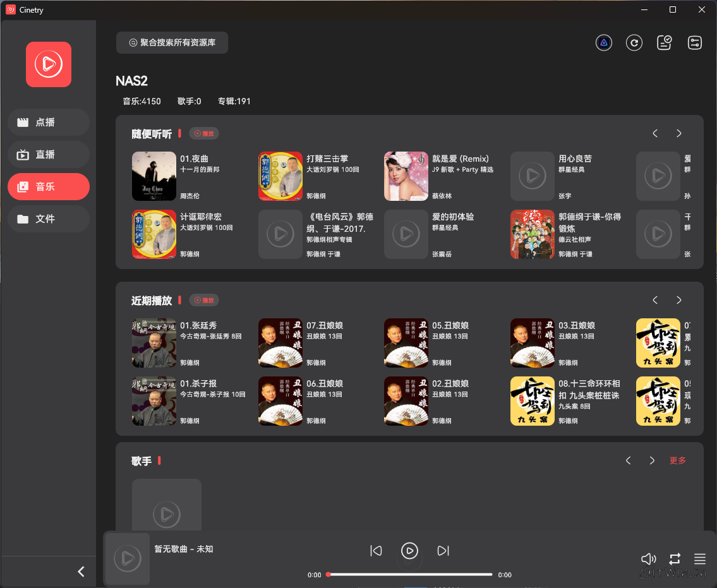This screenshot has width=717, height=588.
Task: Open the 文件 sidebar tab
Action: [49, 219]
